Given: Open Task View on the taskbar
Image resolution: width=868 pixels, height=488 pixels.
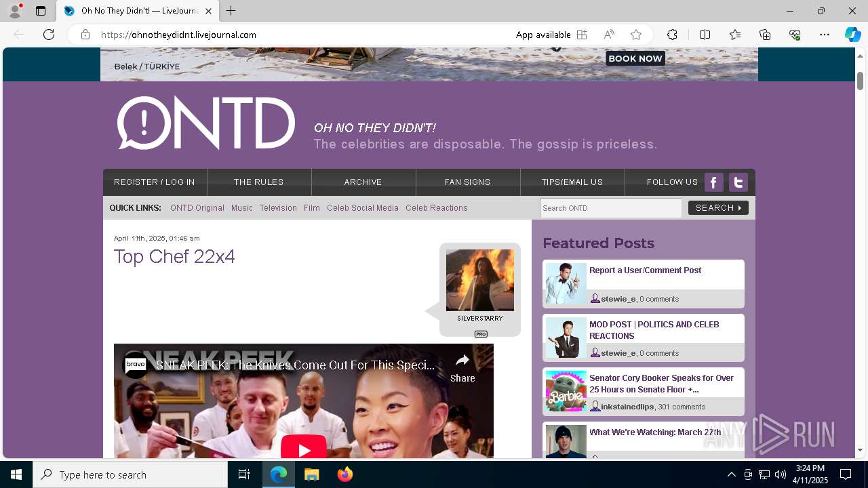Looking at the screenshot, I should tap(244, 474).
